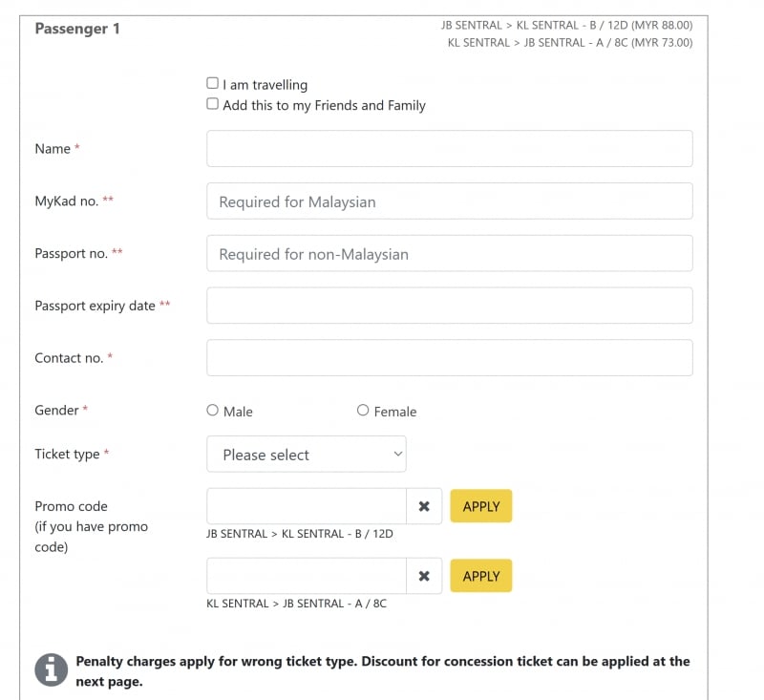Screen dimensions: 764x700
Task: Click into the Name field
Action: (449, 149)
